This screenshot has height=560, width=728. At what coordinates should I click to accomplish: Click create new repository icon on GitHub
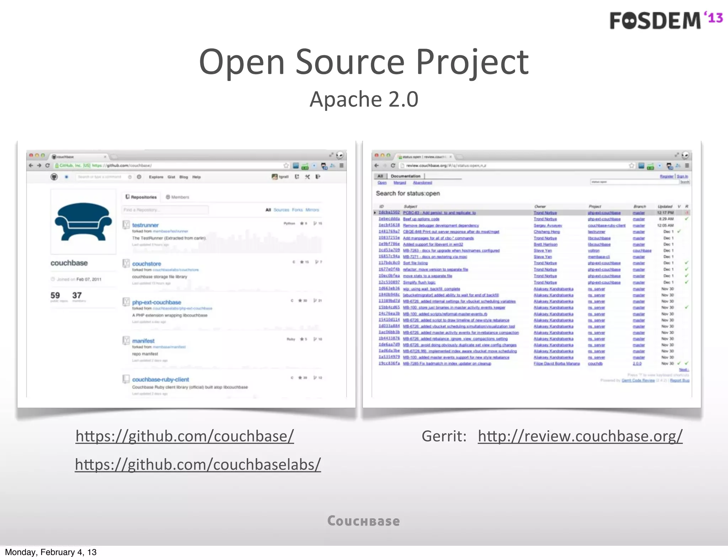(x=297, y=177)
